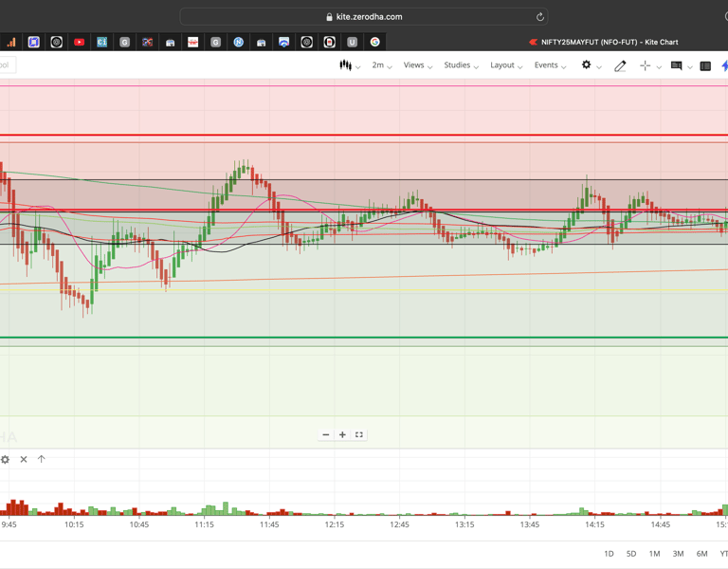Open the 2m interval dropdown
The image size is (728, 569).
382,65
